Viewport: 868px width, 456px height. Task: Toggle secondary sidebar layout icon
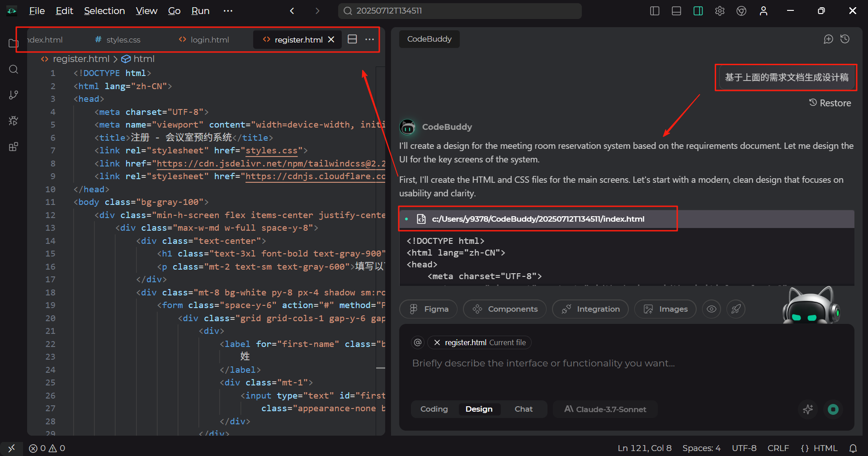(x=698, y=11)
